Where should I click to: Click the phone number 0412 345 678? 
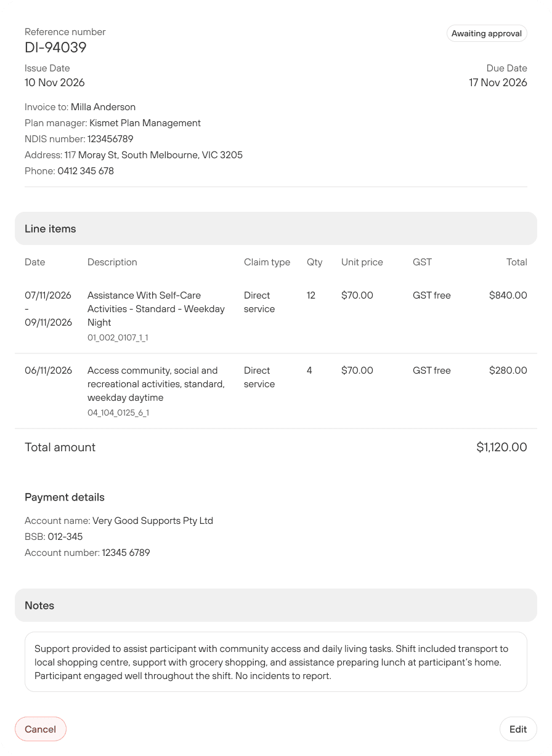point(86,171)
